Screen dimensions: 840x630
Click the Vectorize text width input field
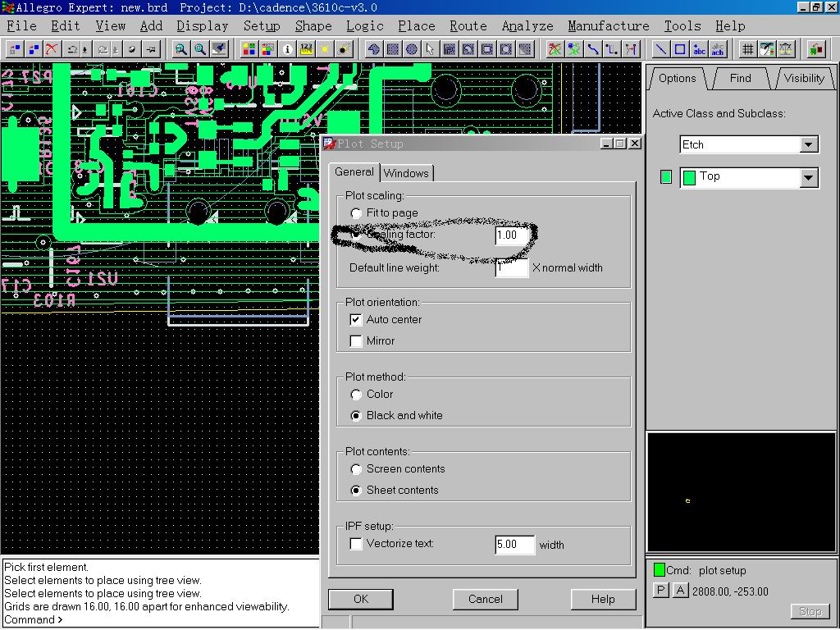pos(514,545)
